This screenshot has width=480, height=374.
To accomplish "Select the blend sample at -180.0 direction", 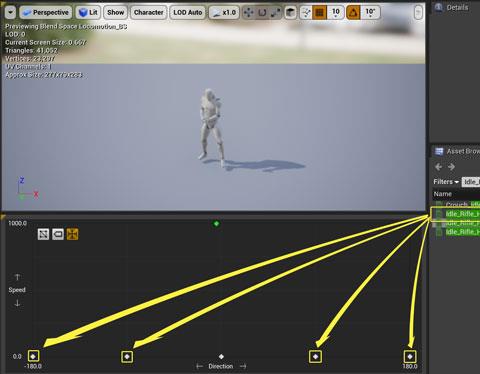I will point(33,356).
